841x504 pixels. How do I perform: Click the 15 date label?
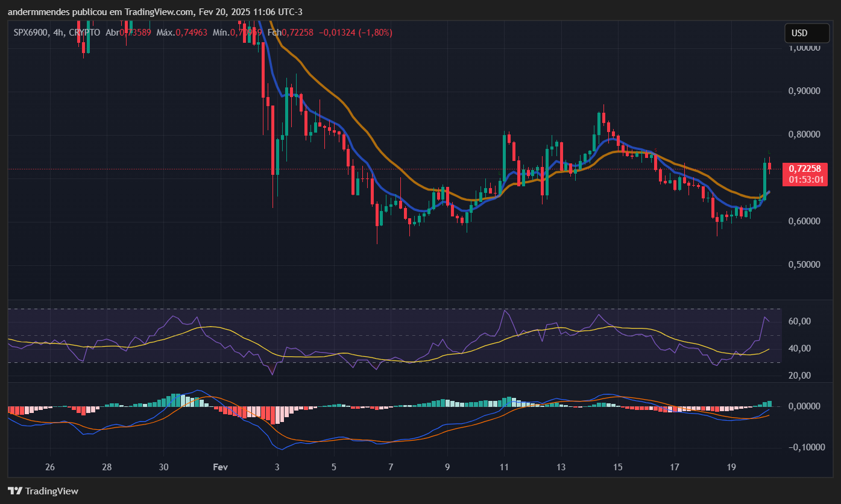(617, 467)
